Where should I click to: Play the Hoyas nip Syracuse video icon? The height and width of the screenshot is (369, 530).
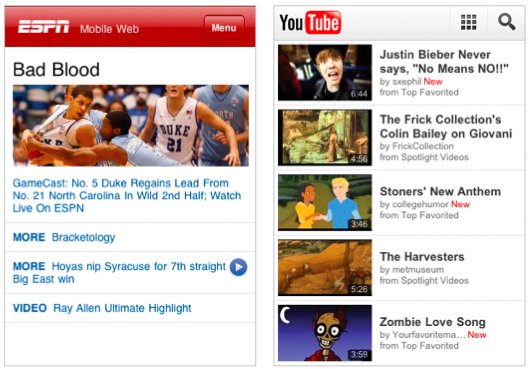tap(239, 267)
